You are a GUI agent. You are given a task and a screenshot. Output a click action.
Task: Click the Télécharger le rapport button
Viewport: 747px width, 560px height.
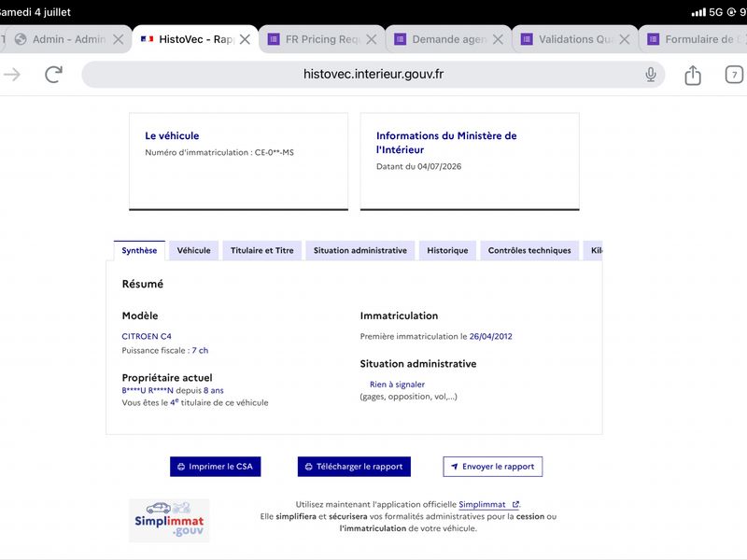coord(354,467)
